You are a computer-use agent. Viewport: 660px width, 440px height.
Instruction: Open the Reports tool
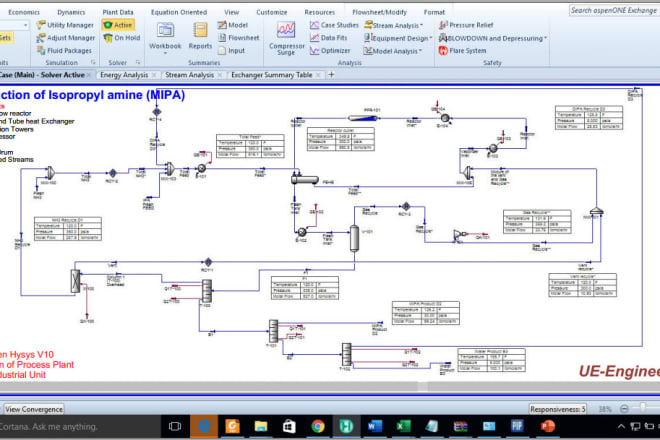tap(200, 35)
